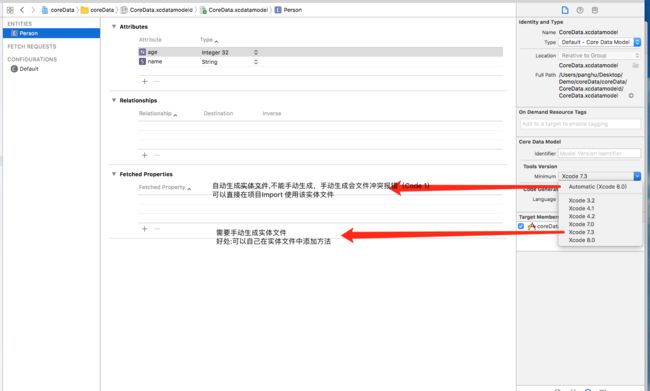Open the Location Relative to Group dropdown
The height and width of the screenshot is (391, 650).
(599, 56)
